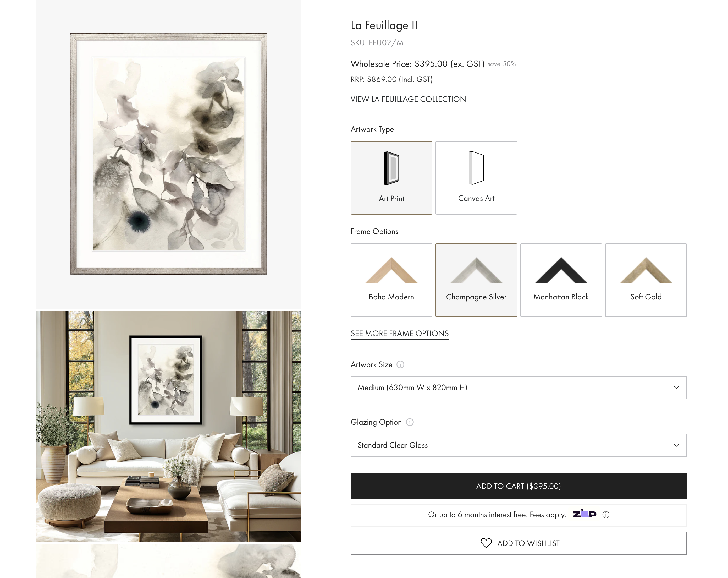The width and height of the screenshot is (728, 578).
Task: Open View La Feuillage Collection link
Action: 408,99
